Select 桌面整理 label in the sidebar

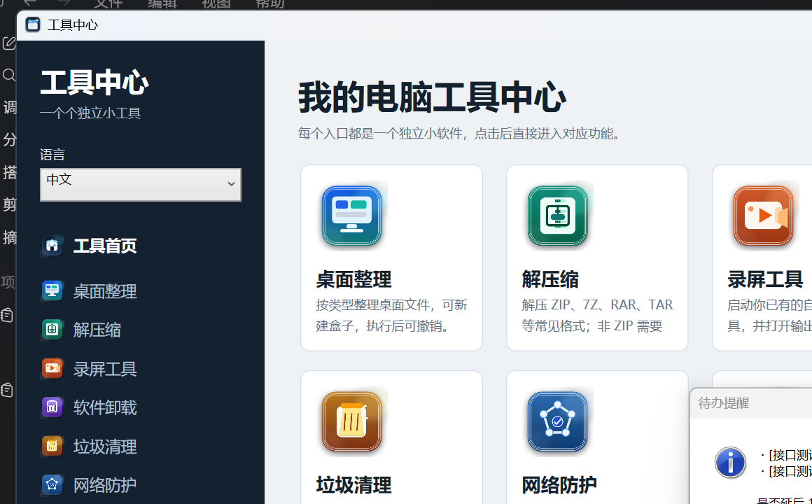(105, 291)
